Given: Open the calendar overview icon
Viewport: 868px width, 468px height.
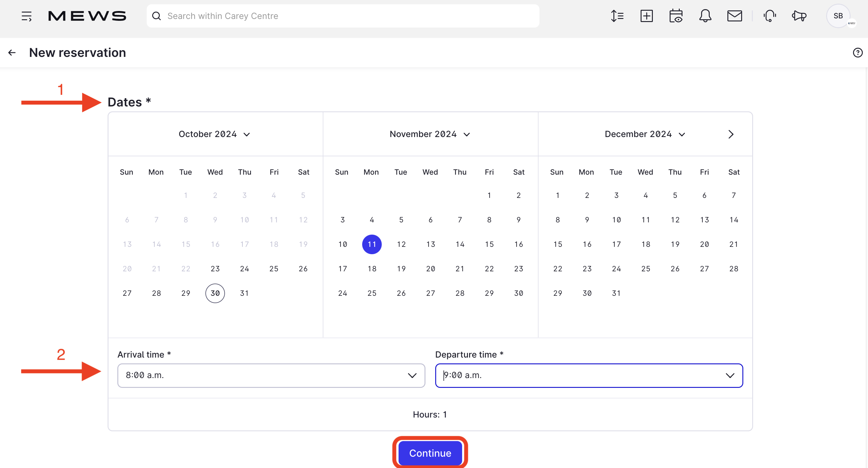Looking at the screenshot, I should 675,16.
